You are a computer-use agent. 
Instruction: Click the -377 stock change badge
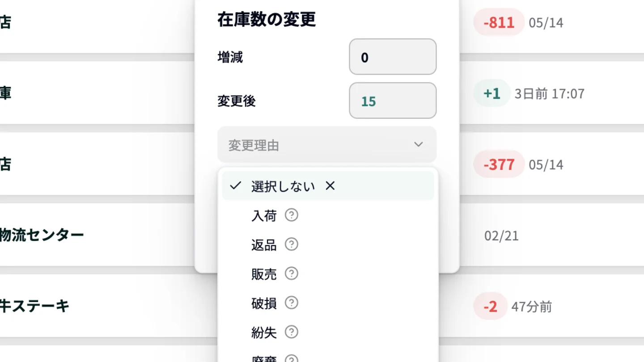coord(499,164)
